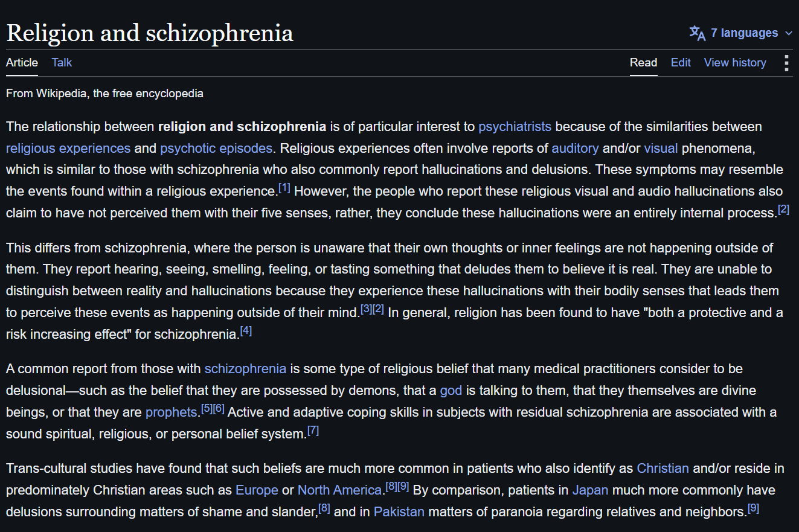This screenshot has width=799, height=532.
Task: Open the Christian link
Action: click(x=663, y=469)
